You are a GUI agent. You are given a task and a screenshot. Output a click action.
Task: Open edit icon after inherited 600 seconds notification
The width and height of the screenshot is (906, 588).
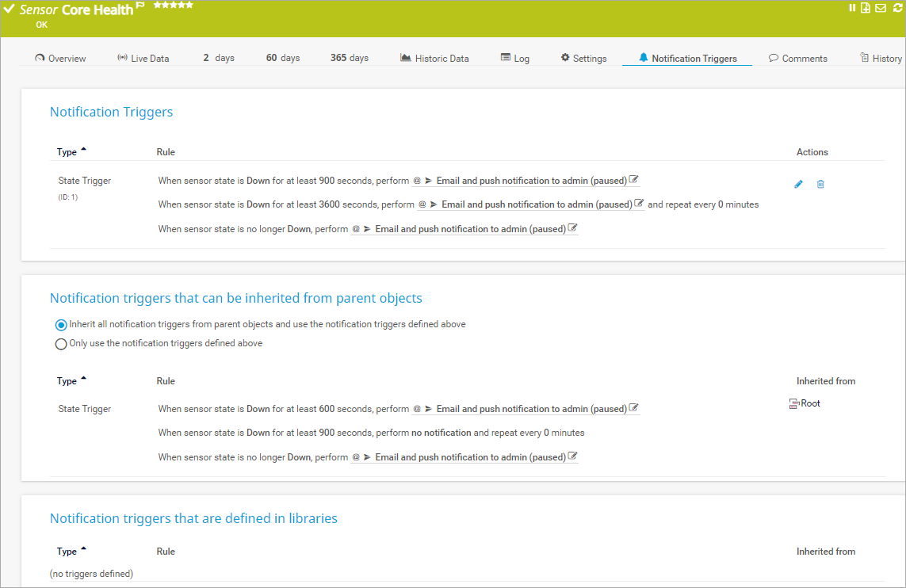coord(634,408)
